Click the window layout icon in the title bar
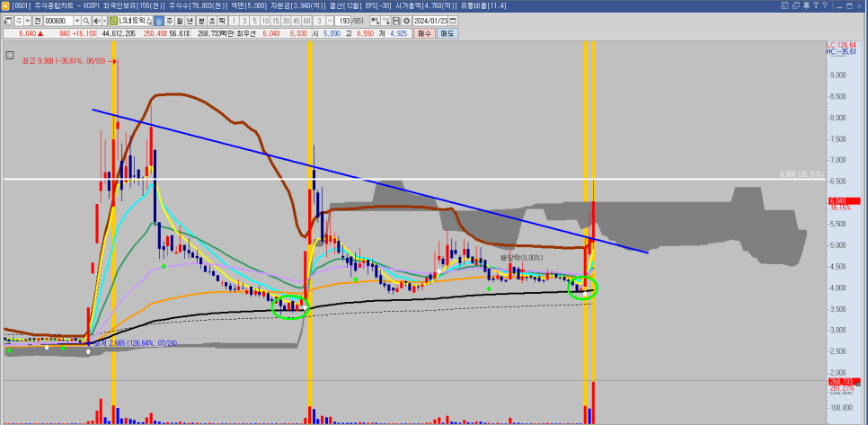This screenshot has width=868, height=425. (x=784, y=5)
